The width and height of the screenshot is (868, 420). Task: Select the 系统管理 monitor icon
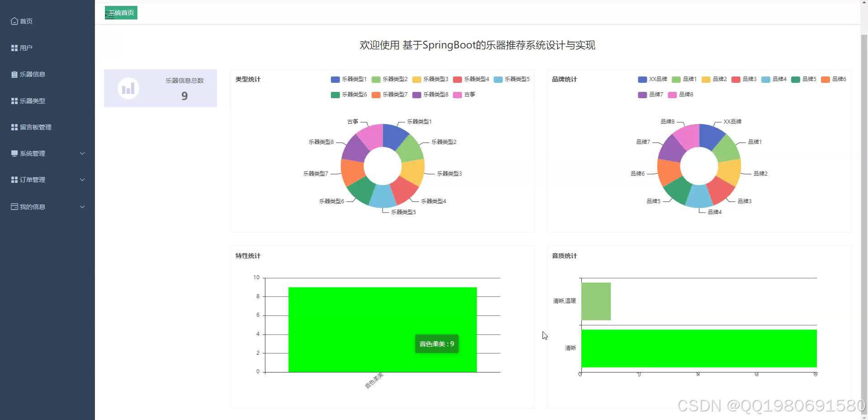14,153
